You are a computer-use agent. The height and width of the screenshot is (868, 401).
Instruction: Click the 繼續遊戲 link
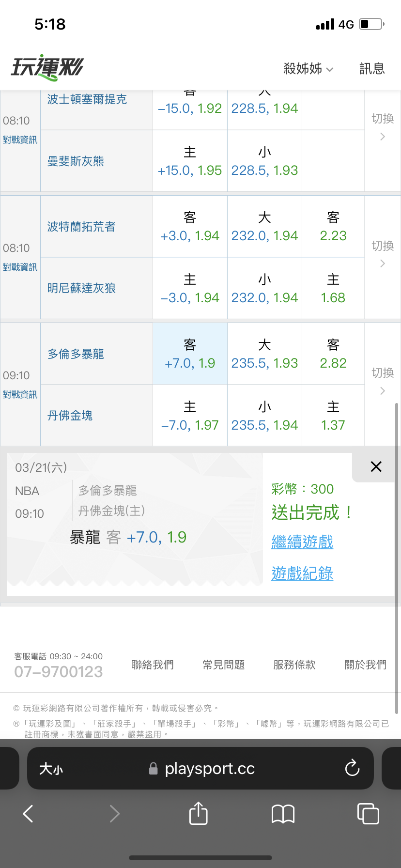click(302, 542)
